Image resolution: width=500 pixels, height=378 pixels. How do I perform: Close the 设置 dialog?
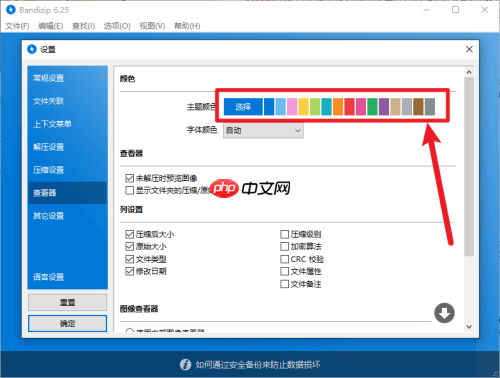tap(469, 49)
